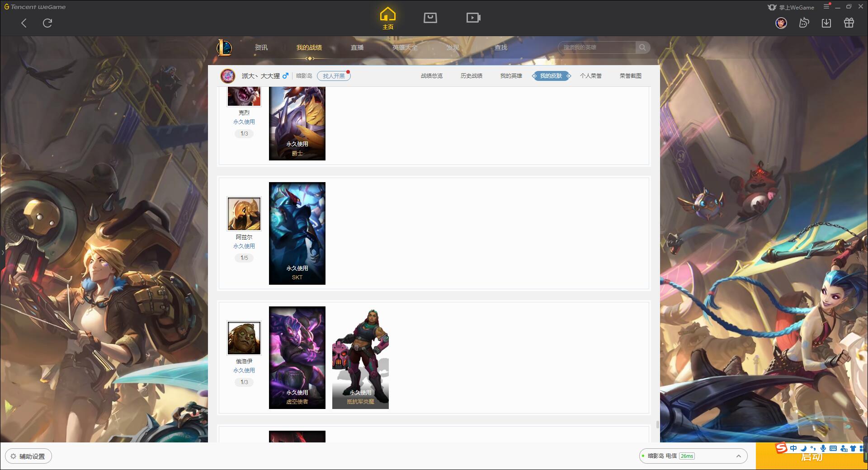Open the Sogou account user icon

[844, 448]
